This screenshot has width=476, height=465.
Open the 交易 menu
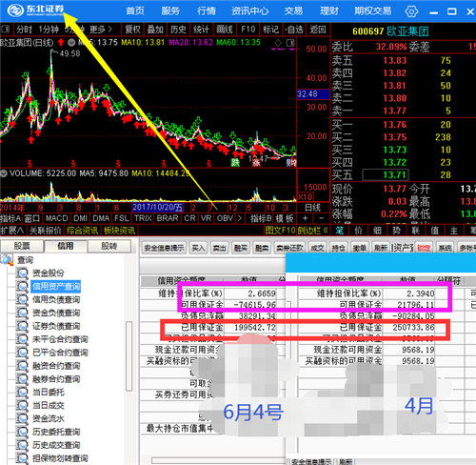click(293, 11)
